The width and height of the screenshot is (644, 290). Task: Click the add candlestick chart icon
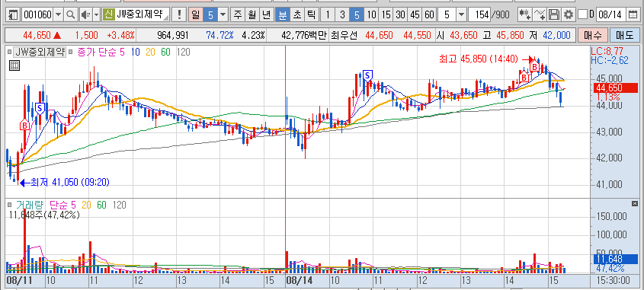click(525, 15)
